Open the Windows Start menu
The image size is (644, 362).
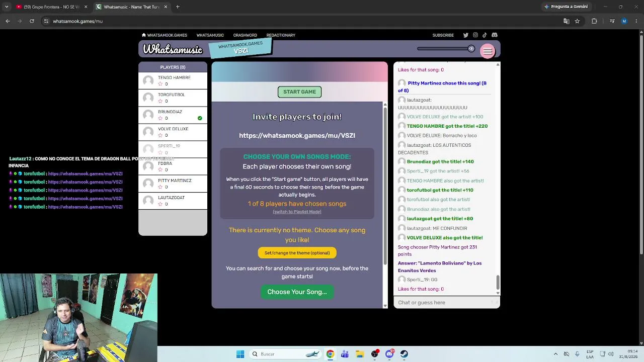(x=240, y=354)
